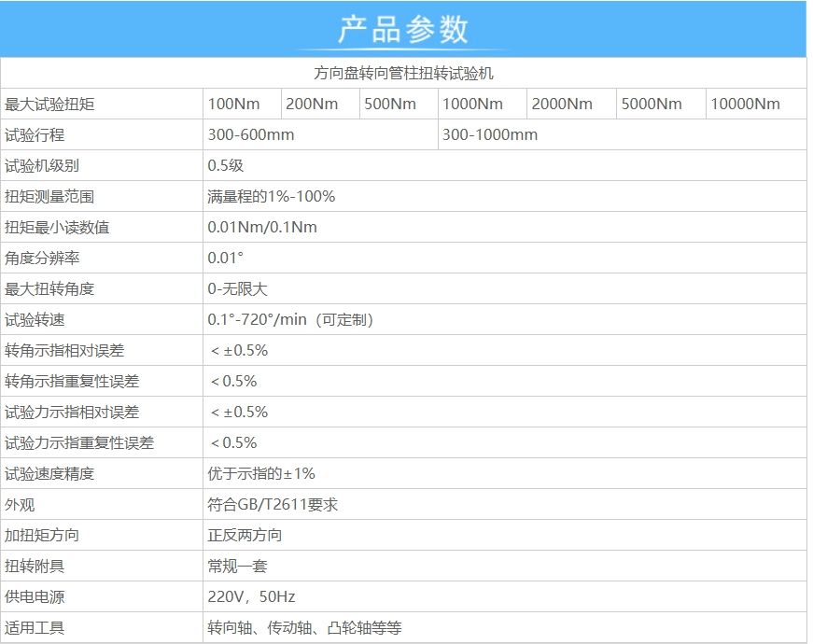Click the 500Nm torque value
Image resolution: width=813 pixels, height=644 pixels.
click(x=390, y=104)
